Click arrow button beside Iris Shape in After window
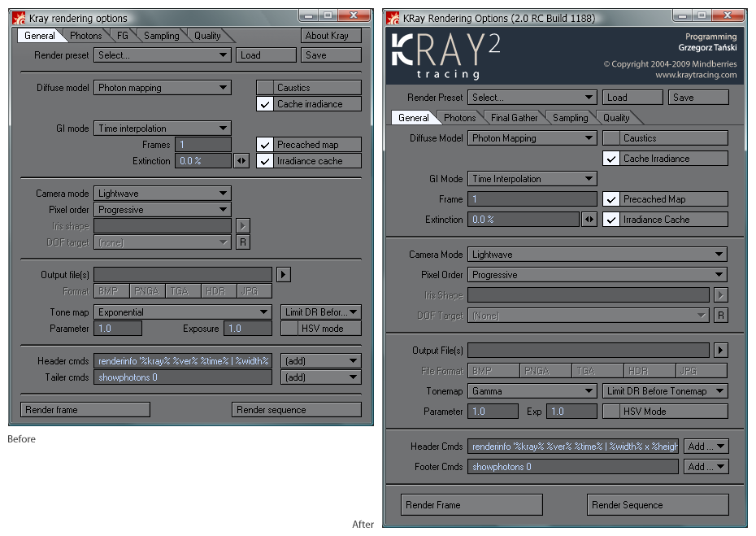Screen dimensions: 756x536 720,295
